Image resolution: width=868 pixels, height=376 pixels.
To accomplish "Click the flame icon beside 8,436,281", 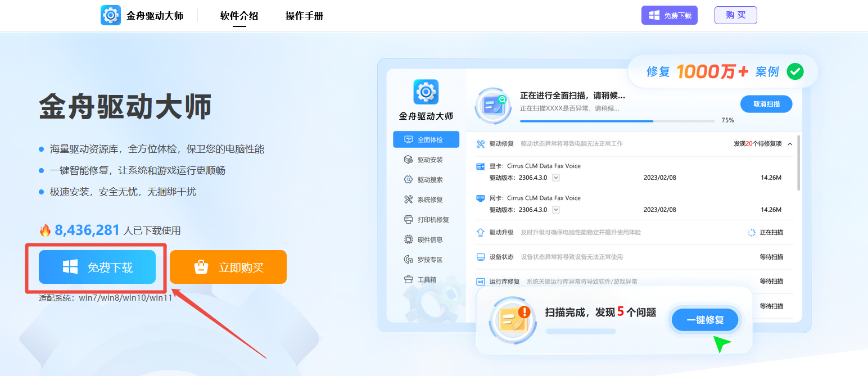I will coord(45,230).
